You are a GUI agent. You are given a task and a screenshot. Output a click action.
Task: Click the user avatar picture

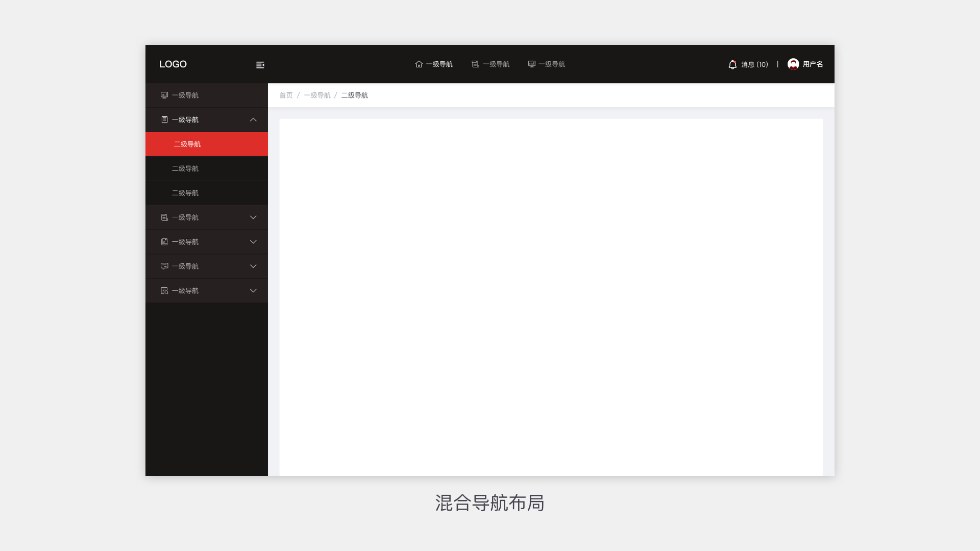(x=793, y=64)
